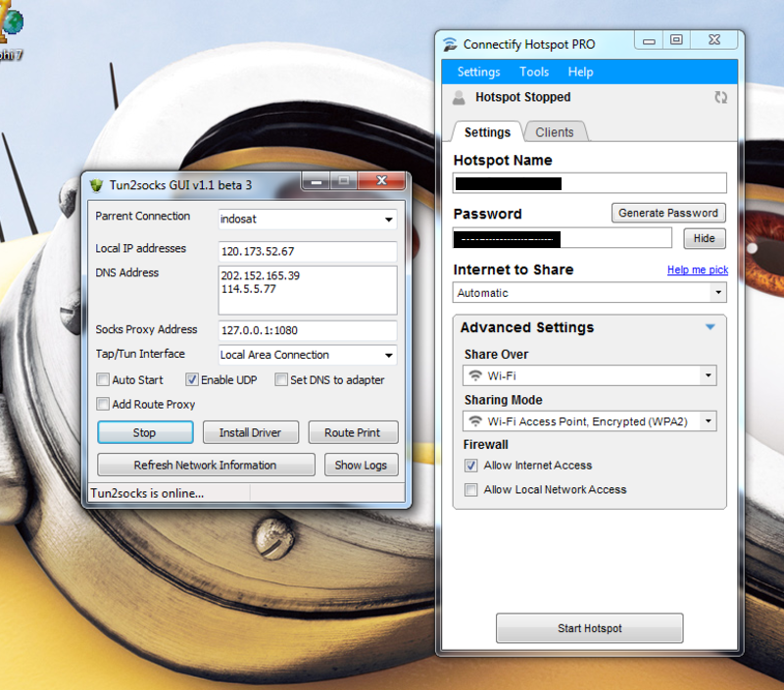784x690 pixels.
Task: Click the 'Internet to Share' heading
Action: tap(514, 270)
